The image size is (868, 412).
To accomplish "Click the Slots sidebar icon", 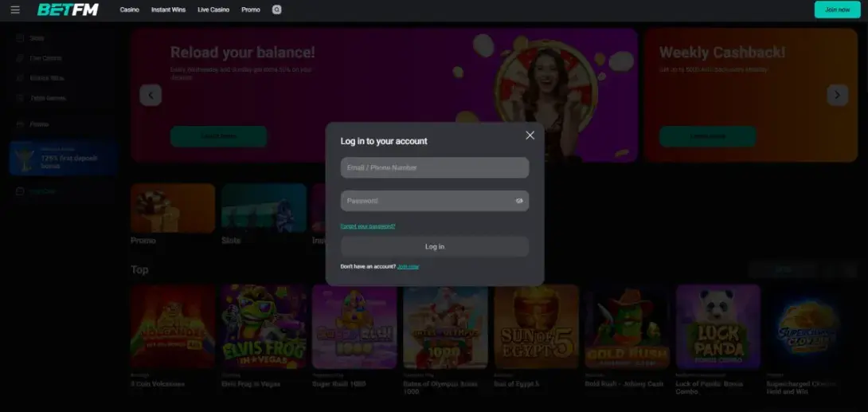I will pyautogui.click(x=20, y=38).
